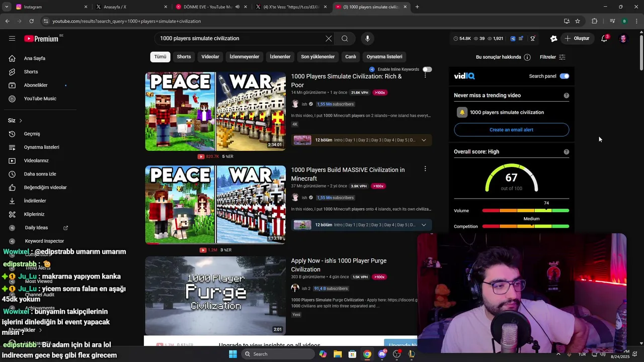Open the Chrome extensions puzzle icon

(x=595, y=21)
